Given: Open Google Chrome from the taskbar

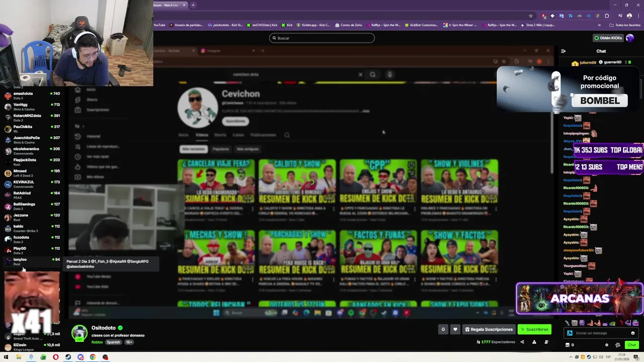Looking at the screenshot, I should (x=93, y=357).
